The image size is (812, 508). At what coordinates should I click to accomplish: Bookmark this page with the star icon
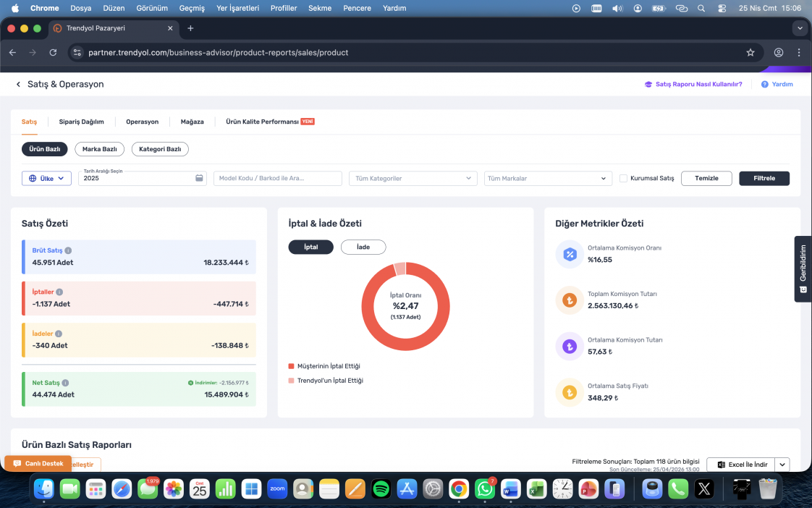click(750, 52)
